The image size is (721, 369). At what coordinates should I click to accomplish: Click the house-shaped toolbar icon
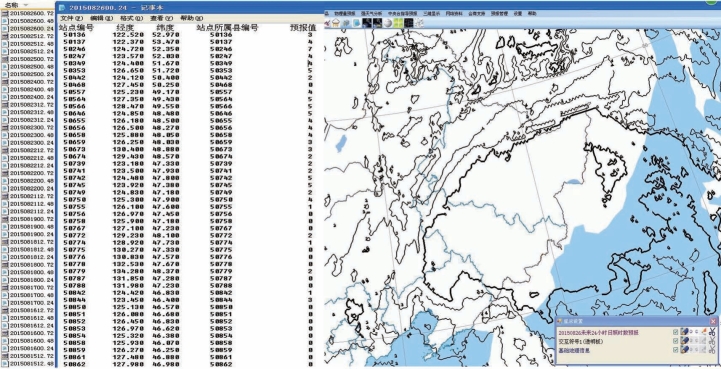pyautogui.click(x=336, y=23)
